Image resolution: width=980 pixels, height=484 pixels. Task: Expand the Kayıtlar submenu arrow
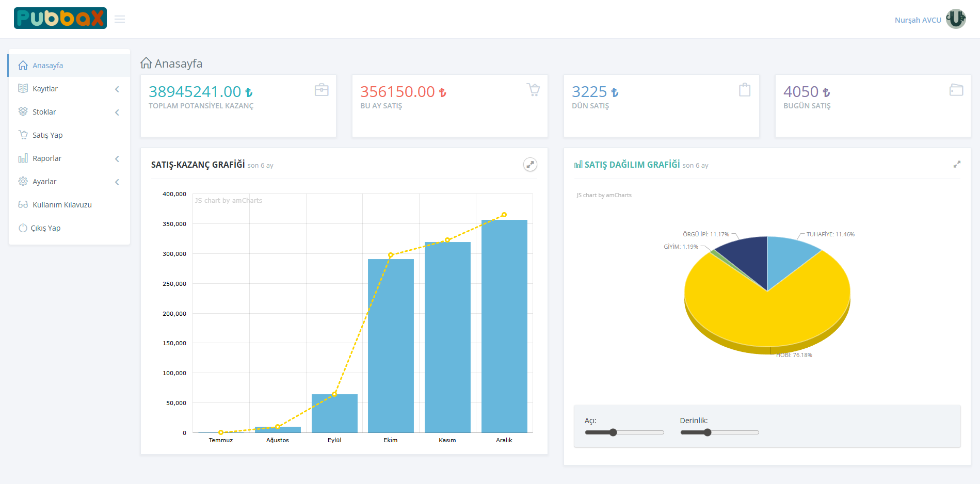pyautogui.click(x=117, y=89)
